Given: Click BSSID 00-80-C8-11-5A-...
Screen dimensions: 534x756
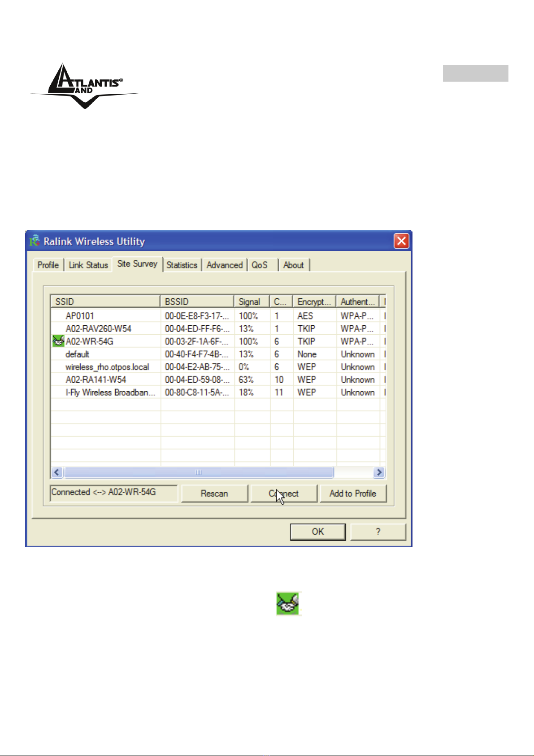Looking at the screenshot, I should click(x=197, y=392).
